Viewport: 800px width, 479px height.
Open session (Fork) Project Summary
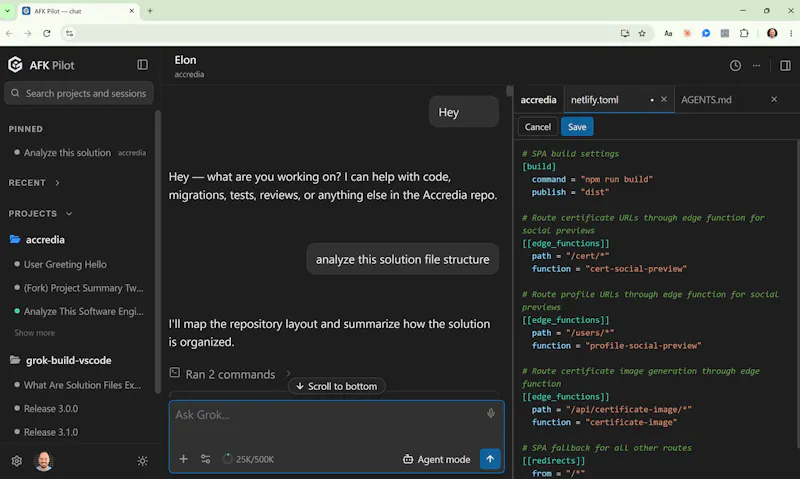pos(83,288)
